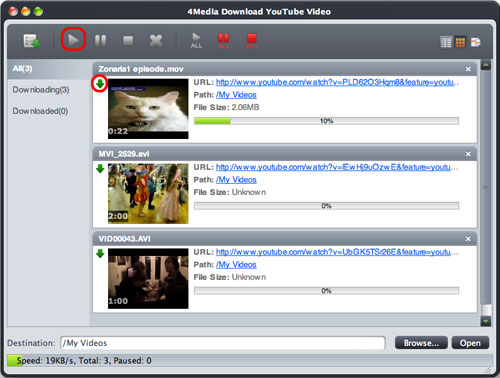Close the MVI_2529.avi task
The height and width of the screenshot is (378, 500).
[468, 154]
